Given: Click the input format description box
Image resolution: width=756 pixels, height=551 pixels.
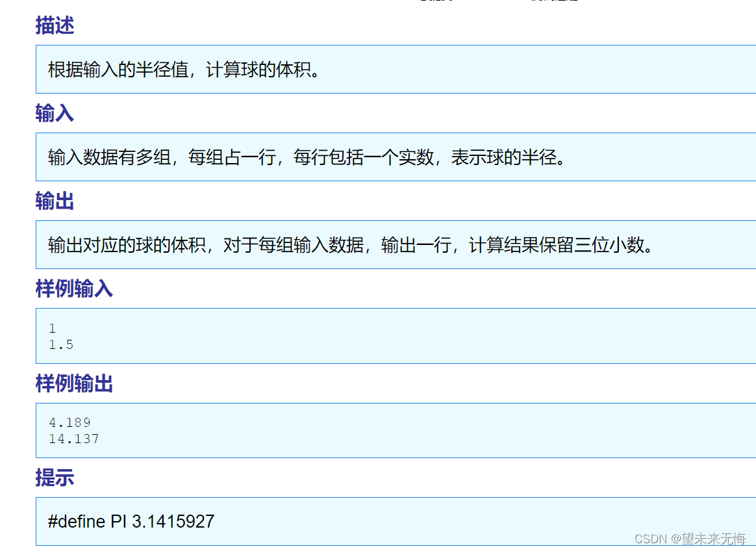Looking at the screenshot, I should (x=390, y=157).
